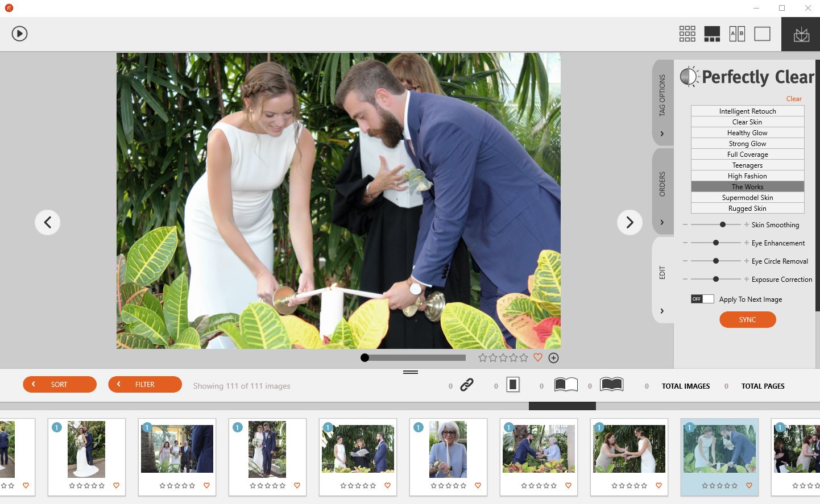Click the plus icon beside rating stars

pos(553,357)
